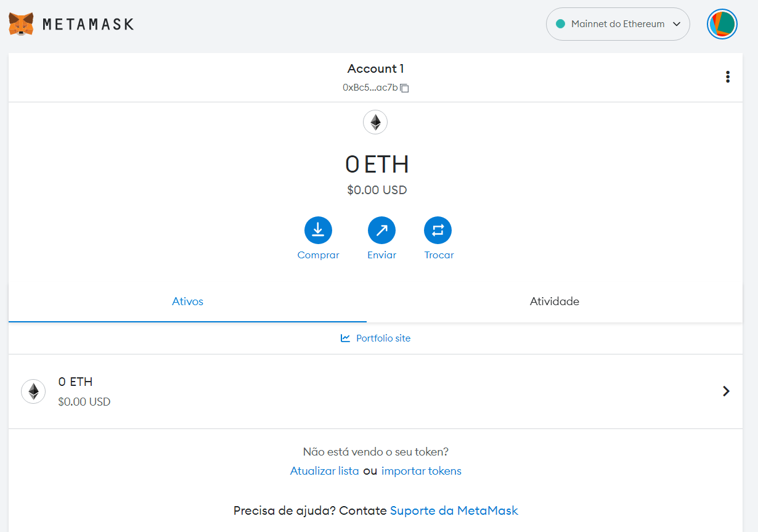Open the account options three-dot menu
The width and height of the screenshot is (758, 532).
tap(728, 76)
